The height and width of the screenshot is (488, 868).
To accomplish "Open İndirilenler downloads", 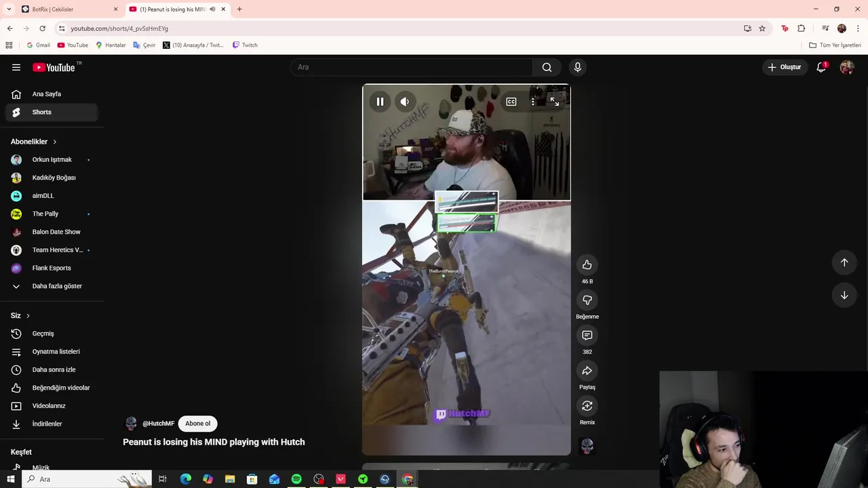I will (x=52, y=424).
